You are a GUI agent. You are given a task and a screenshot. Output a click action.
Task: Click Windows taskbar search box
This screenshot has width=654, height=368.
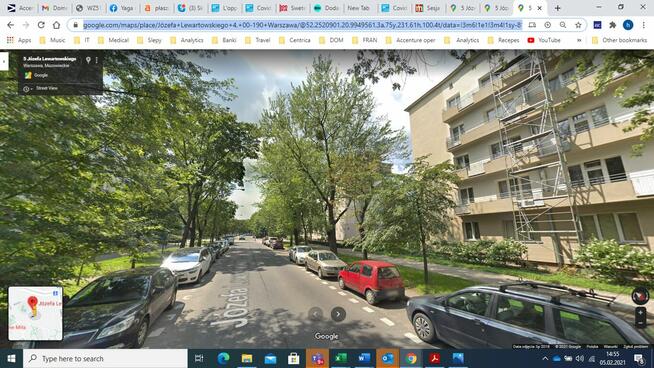pos(105,358)
